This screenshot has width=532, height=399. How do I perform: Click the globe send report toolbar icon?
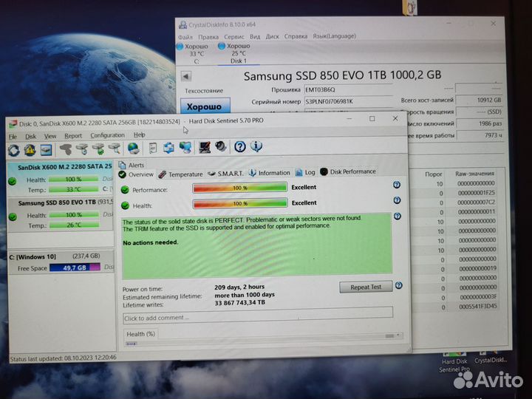pyautogui.click(x=133, y=149)
